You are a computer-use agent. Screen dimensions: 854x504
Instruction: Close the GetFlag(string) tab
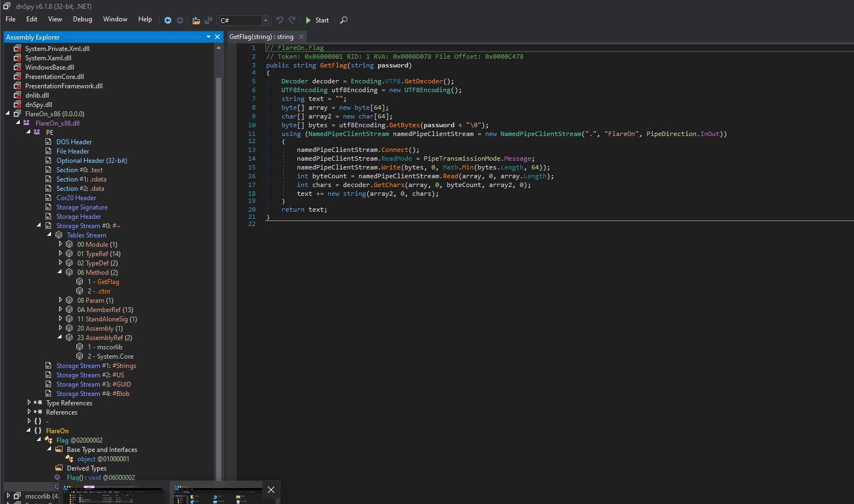point(301,37)
